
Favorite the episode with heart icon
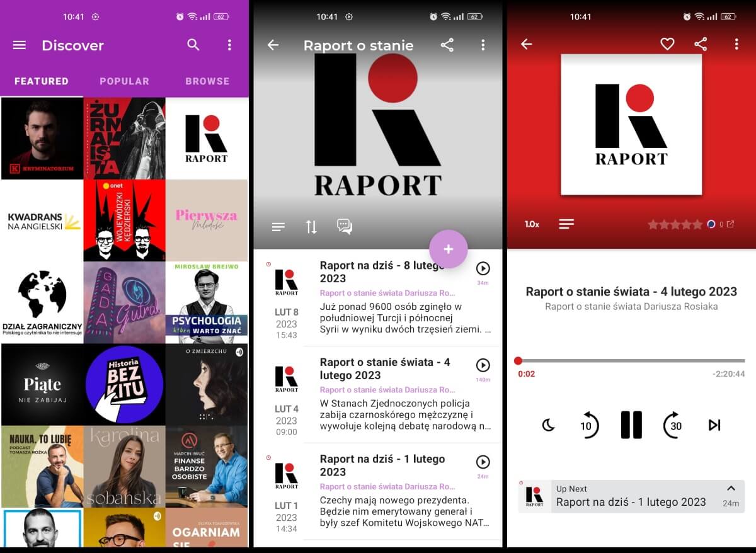click(x=667, y=44)
